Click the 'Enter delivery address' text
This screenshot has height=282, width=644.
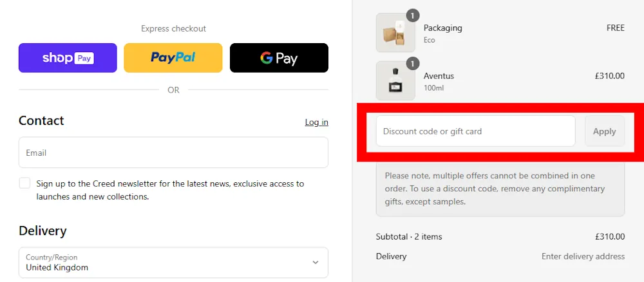pyautogui.click(x=583, y=256)
